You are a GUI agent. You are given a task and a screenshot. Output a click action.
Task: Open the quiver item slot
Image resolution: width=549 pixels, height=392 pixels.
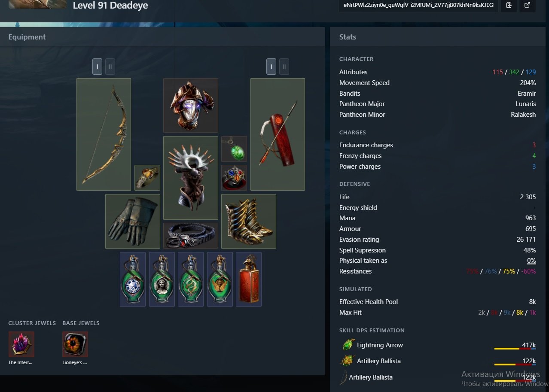coord(278,134)
